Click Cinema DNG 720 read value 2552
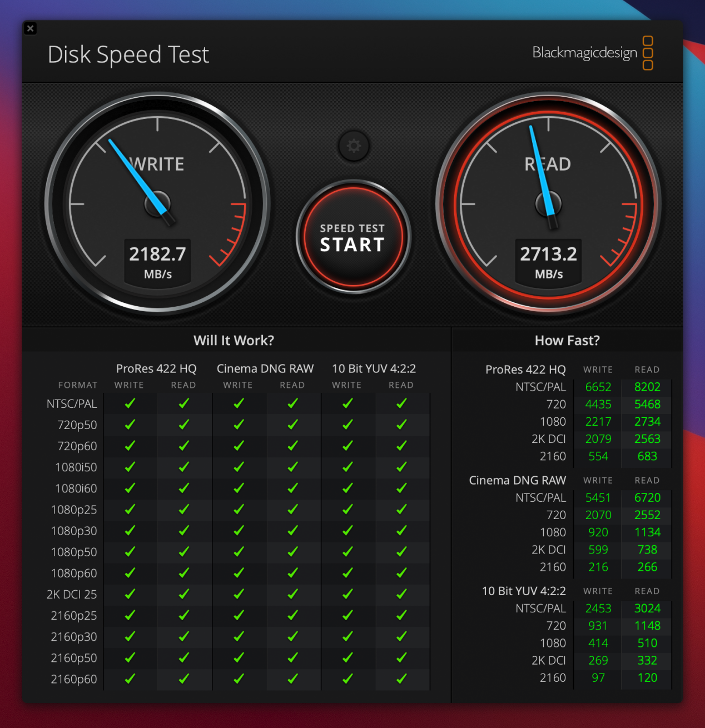The width and height of the screenshot is (705, 728). coord(648,515)
